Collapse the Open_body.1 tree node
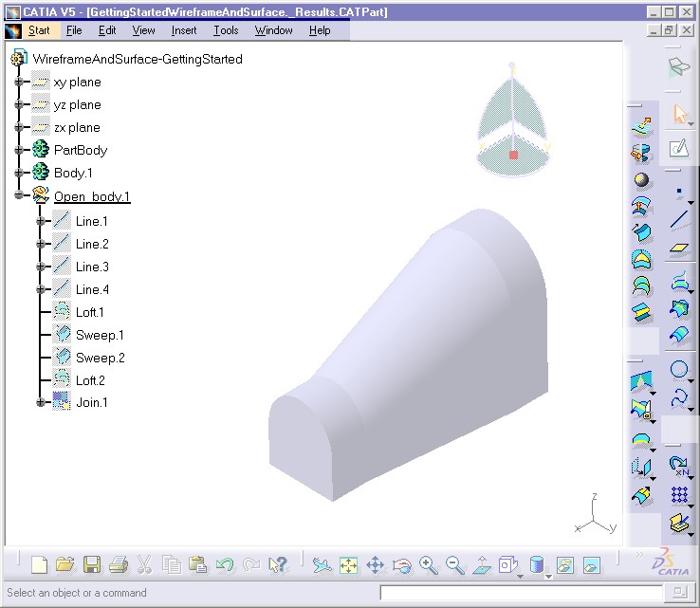Screen dimensions: 700x608 (x=18, y=196)
